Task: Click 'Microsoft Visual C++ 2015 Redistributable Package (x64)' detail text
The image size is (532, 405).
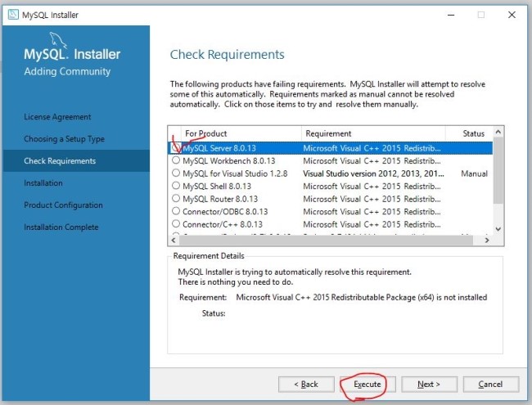Action: click(x=335, y=298)
